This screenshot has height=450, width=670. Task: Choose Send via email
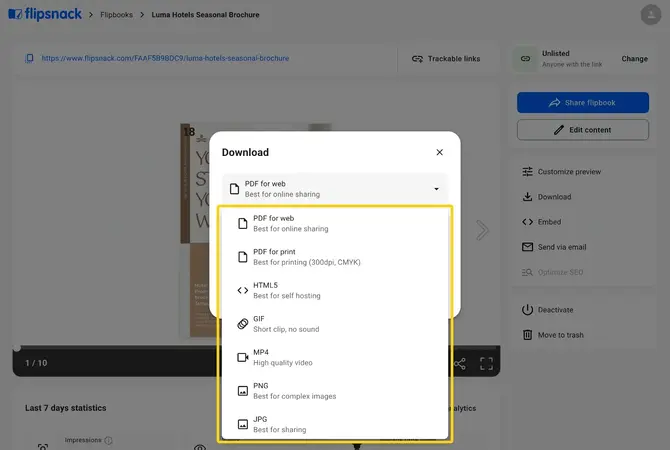coord(554,247)
